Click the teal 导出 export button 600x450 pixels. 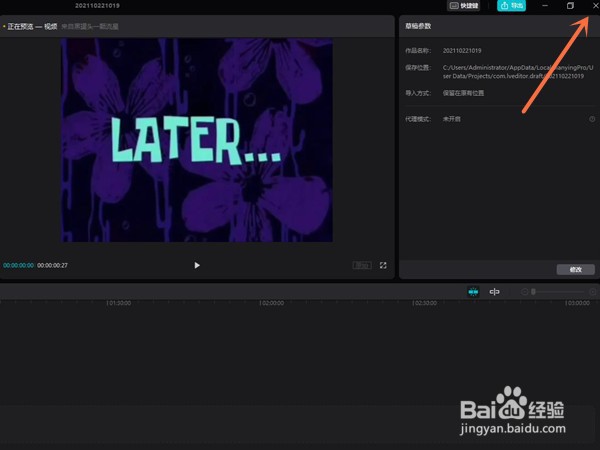pyautogui.click(x=511, y=6)
